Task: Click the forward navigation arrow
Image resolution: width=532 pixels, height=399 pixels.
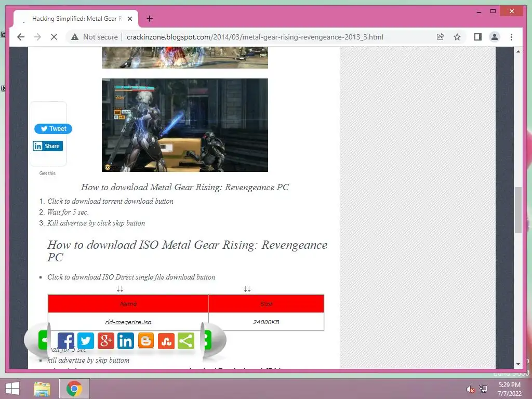Action: [x=37, y=37]
